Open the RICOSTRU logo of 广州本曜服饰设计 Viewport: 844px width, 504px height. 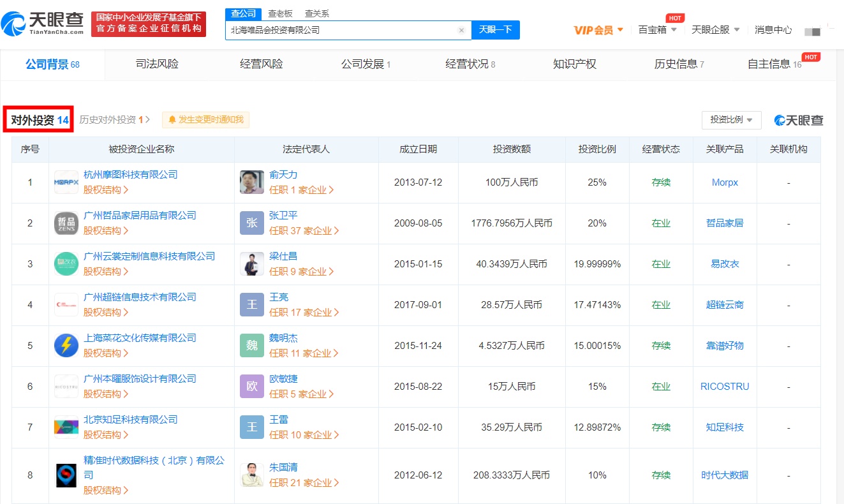coord(66,387)
